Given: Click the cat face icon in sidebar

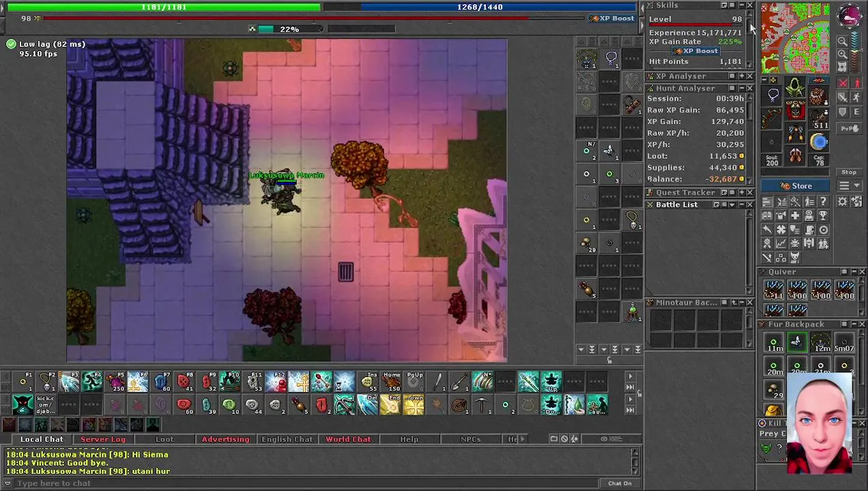Looking at the screenshot, I should pos(795,257).
